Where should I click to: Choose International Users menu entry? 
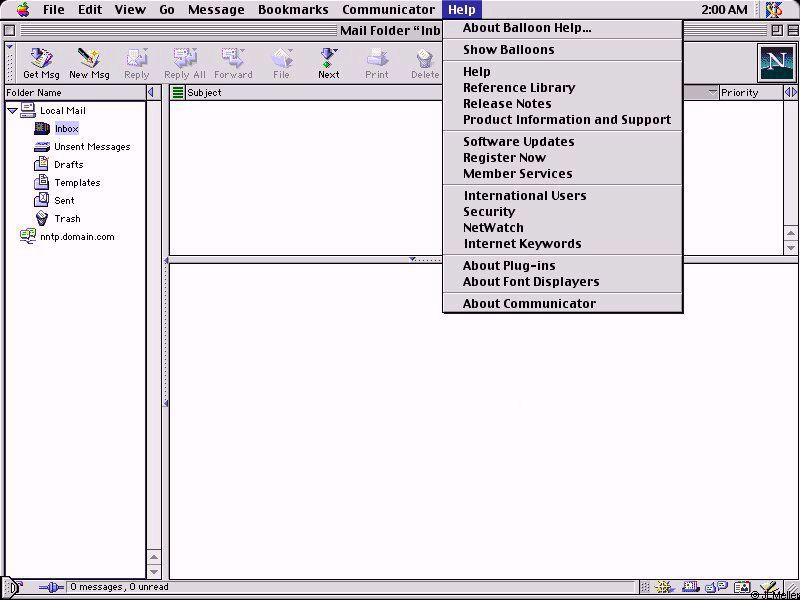[563, 195]
